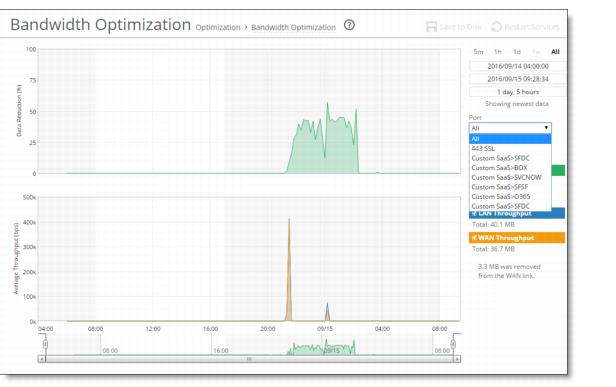Toggle the LAN Throughput legend checkbox
Screen dimensions: 616x387
[x=474, y=213]
